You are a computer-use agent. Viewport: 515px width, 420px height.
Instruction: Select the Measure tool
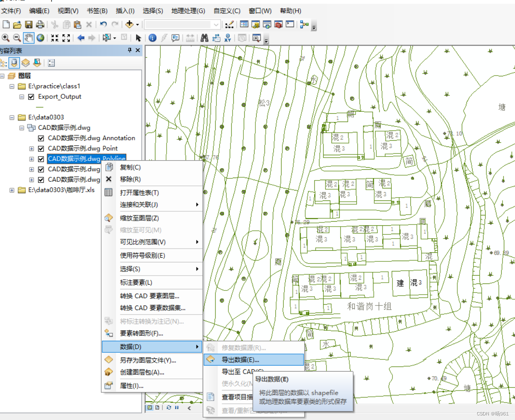(189, 38)
